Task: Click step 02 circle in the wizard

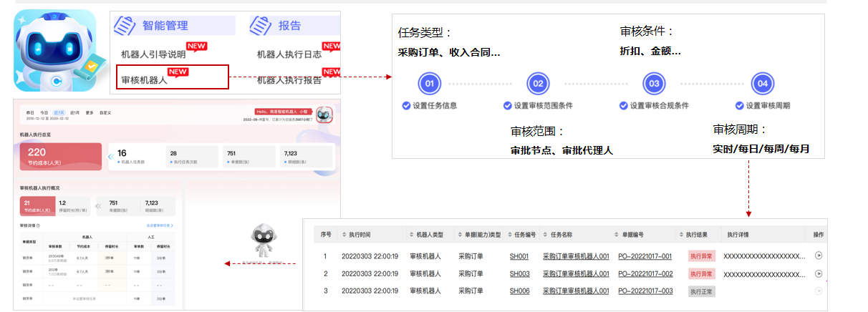Action: point(538,84)
